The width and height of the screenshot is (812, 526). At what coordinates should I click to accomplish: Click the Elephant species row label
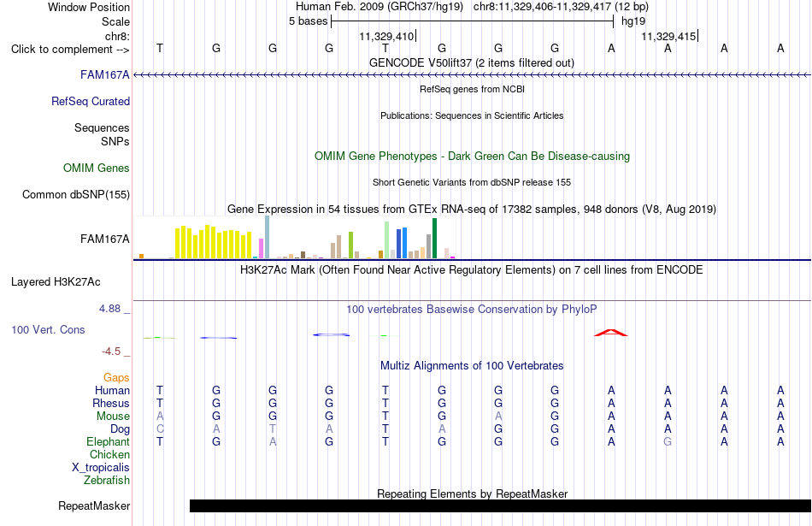click(108, 441)
